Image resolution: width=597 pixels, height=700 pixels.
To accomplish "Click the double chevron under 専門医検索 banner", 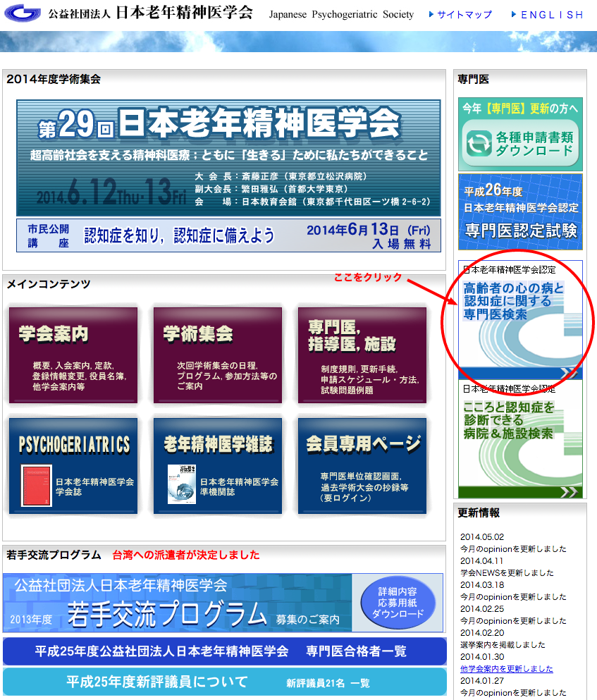I will [570, 373].
